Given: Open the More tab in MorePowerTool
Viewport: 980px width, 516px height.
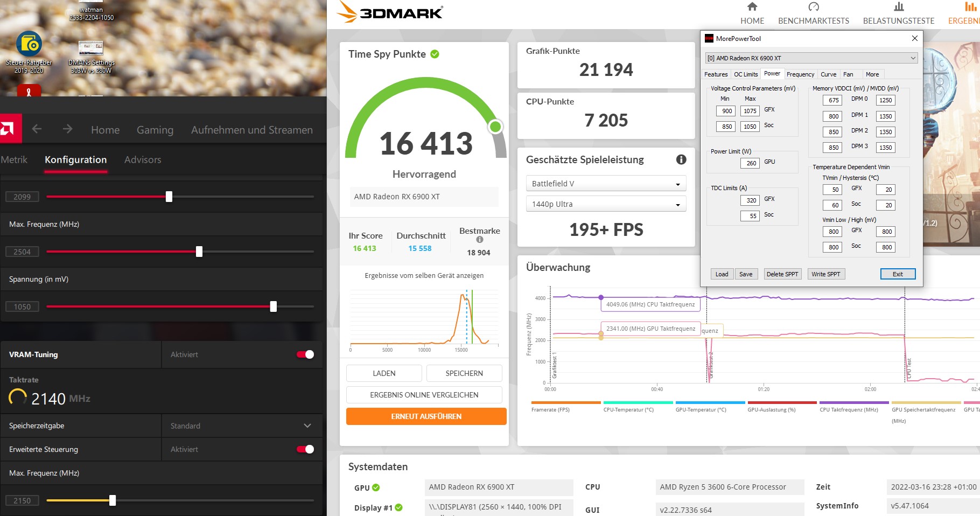Looking at the screenshot, I should coord(872,74).
